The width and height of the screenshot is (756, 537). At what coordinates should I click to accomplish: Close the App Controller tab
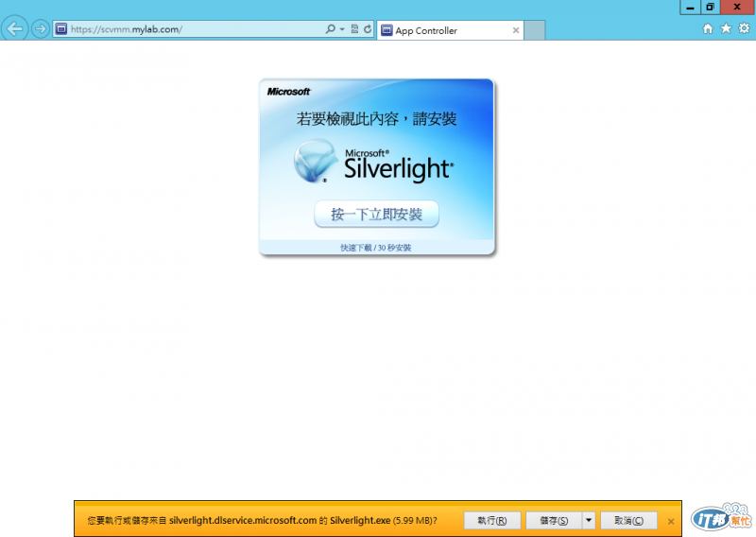pos(516,30)
